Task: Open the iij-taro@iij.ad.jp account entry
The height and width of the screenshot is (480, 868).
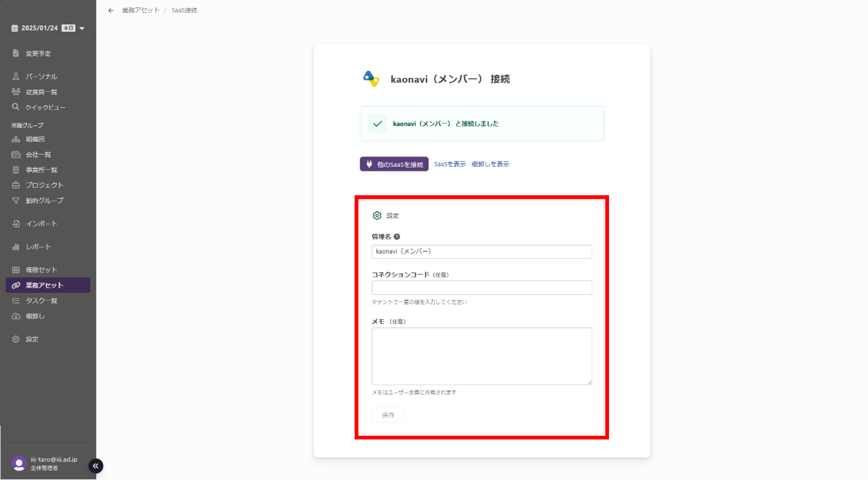Action: [x=54, y=460]
